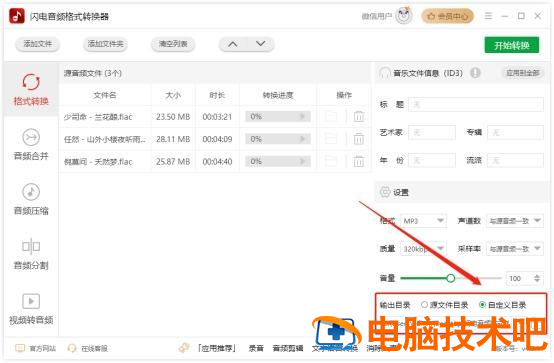Move the selected file up with the arrow
Image resolution: width=554 pixels, height=363 pixels.
pos(232,44)
